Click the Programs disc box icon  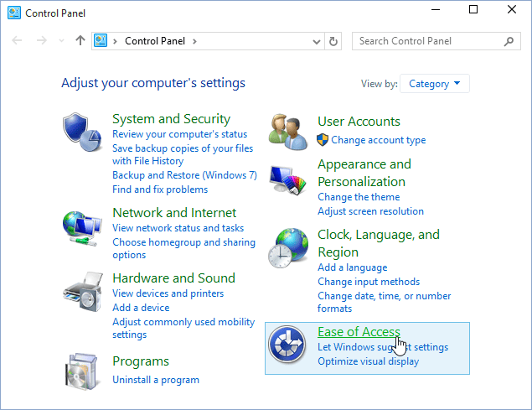tap(81, 371)
